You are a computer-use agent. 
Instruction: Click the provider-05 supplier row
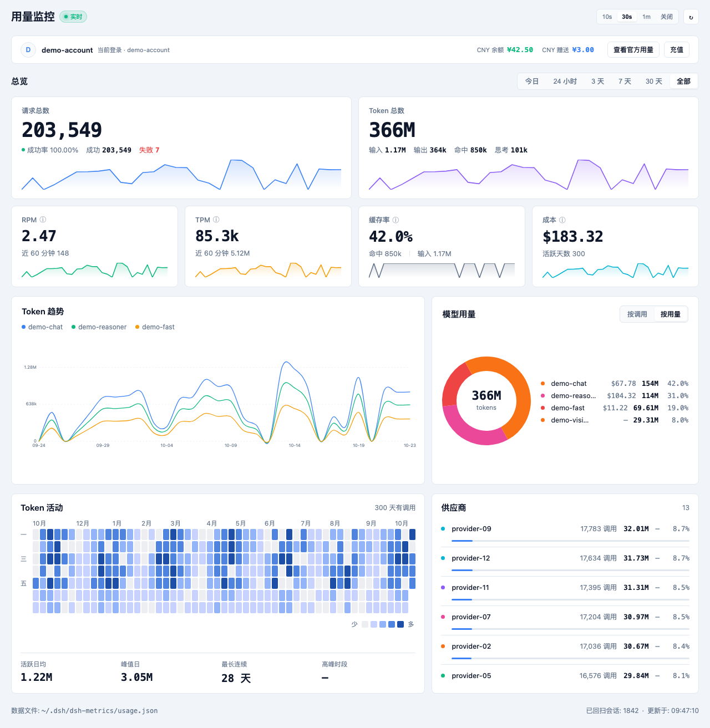pyautogui.click(x=565, y=676)
